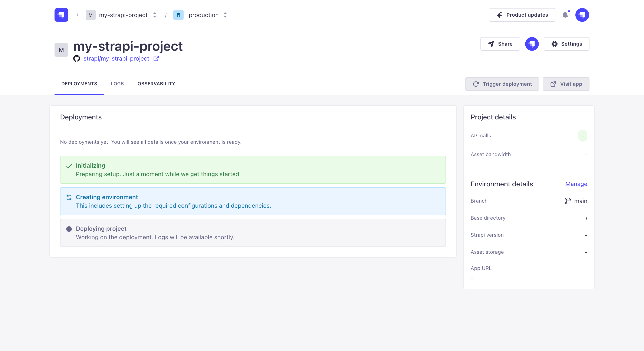Click the production environment layers icon
The height and width of the screenshot is (351, 644).
coord(178,15)
